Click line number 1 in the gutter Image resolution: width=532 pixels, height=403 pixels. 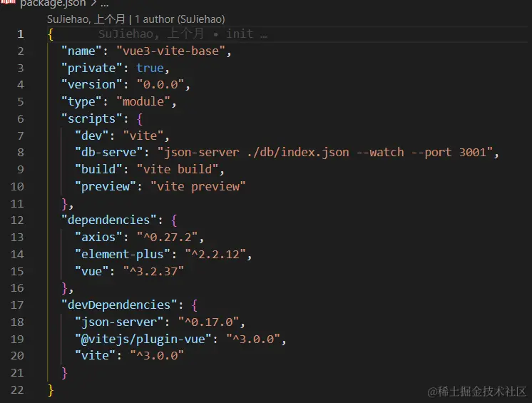pyautogui.click(x=21, y=34)
